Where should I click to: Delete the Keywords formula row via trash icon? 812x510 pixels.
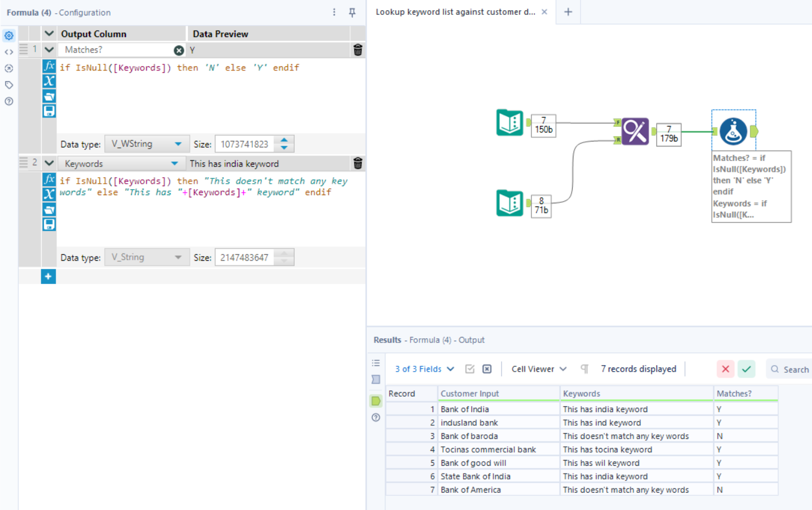pyautogui.click(x=357, y=163)
